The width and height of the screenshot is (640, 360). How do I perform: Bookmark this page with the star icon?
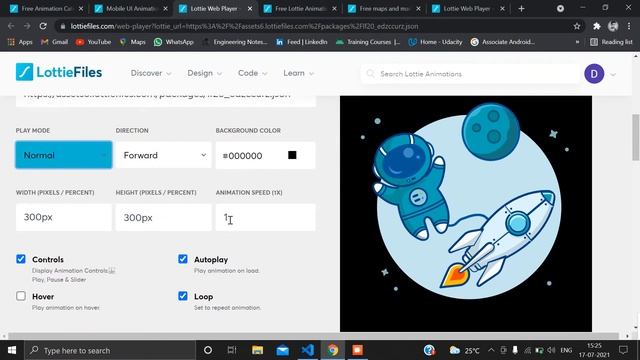(577, 26)
